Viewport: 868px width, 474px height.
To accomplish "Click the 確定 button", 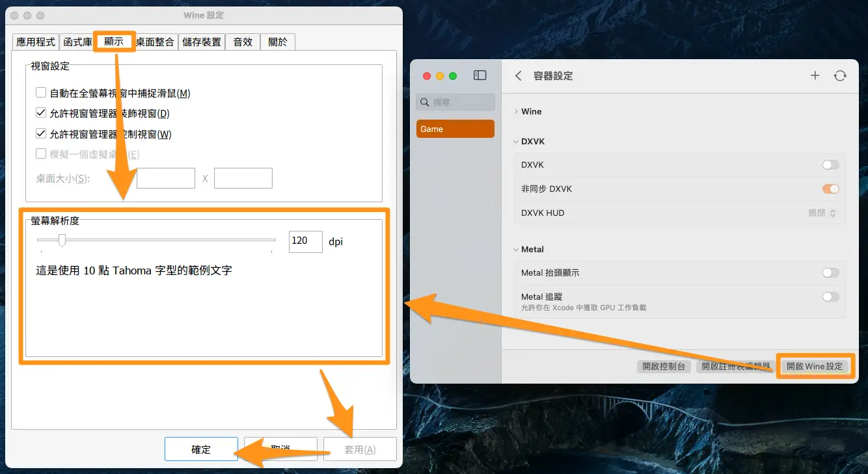I will pyautogui.click(x=201, y=449).
